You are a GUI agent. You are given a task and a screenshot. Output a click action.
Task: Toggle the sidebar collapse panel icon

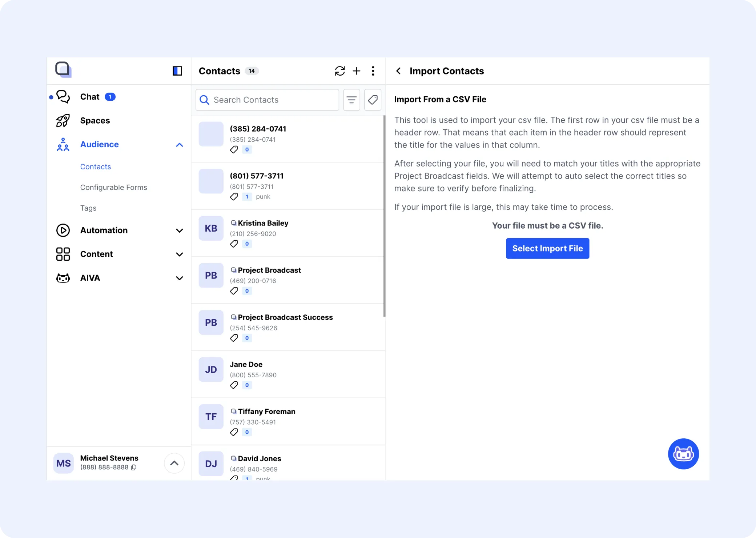pyautogui.click(x=177, y=71)
